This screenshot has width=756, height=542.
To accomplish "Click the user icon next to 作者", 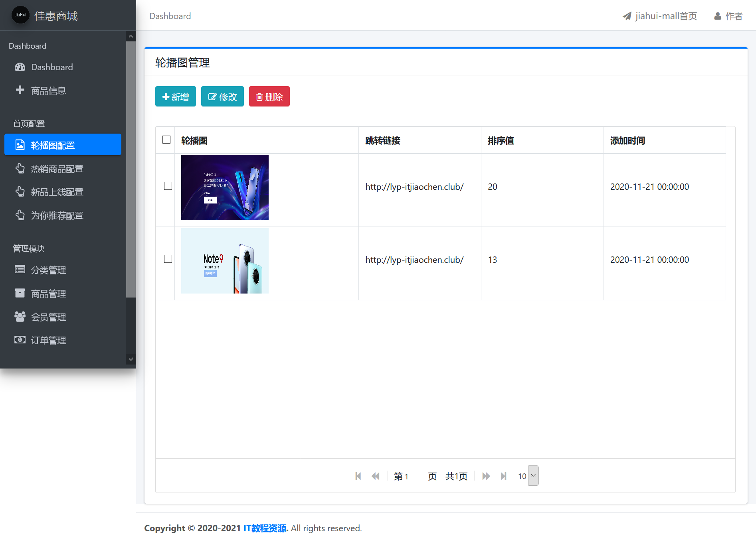I will (718, 16).
